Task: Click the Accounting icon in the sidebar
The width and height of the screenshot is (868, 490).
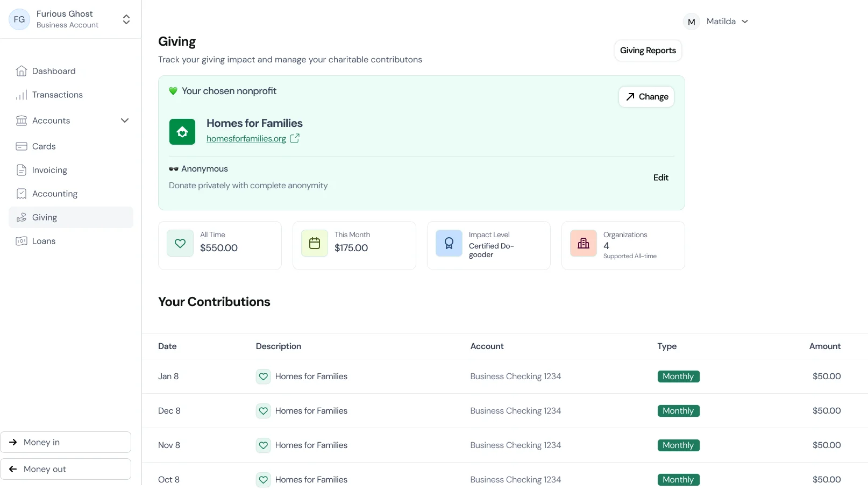Action: [x=22, y=194]
